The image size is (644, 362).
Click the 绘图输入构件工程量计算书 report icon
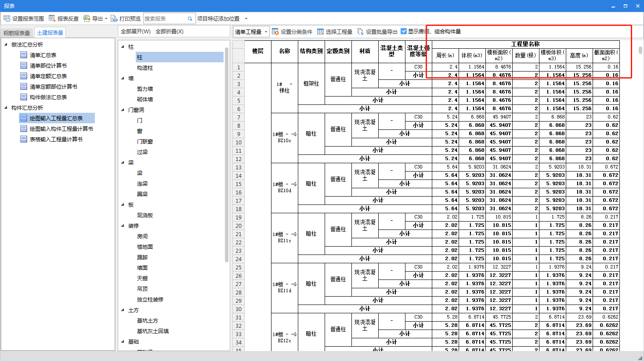click(x=24, y=129)
